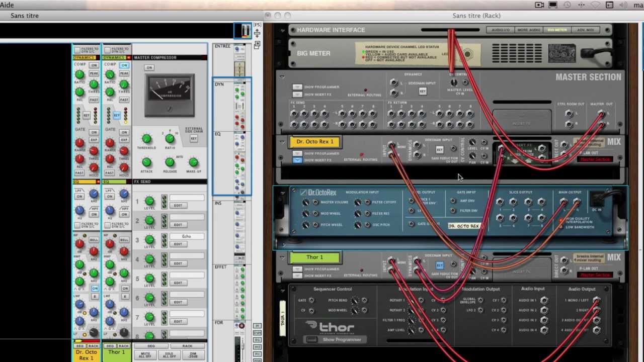Click the KEY button on Dr. Octo Rex channel dynamics
The width and height of the screenshot is (644, 362).
click(87, 116)
